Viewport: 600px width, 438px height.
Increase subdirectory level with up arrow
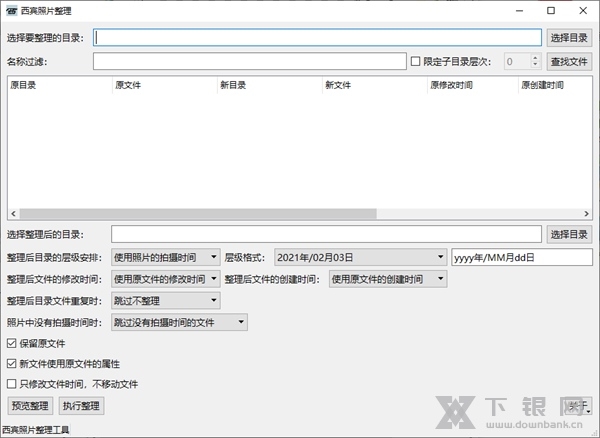tap(535, 58)
